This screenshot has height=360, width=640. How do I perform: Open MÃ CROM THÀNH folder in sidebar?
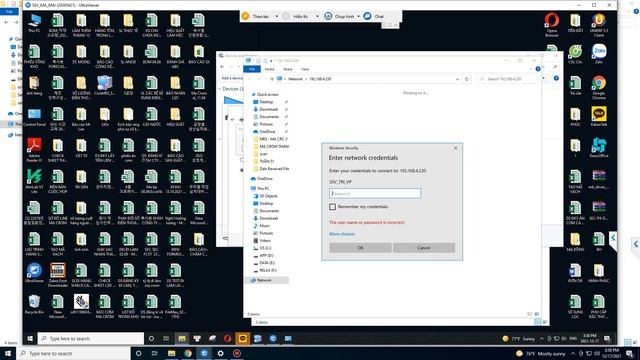(273, 147)
